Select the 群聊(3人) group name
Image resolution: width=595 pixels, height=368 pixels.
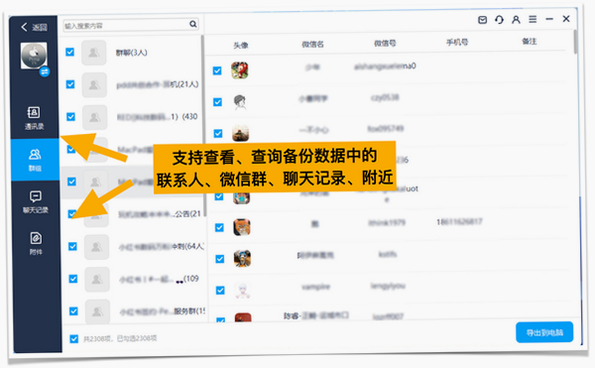click(132, 53)
